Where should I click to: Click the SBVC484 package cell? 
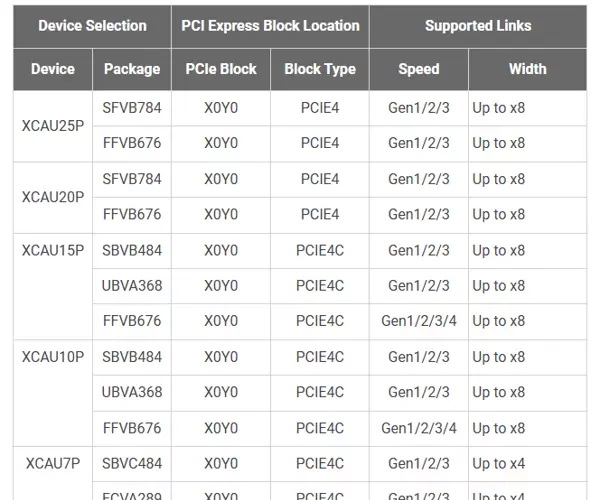132,464
